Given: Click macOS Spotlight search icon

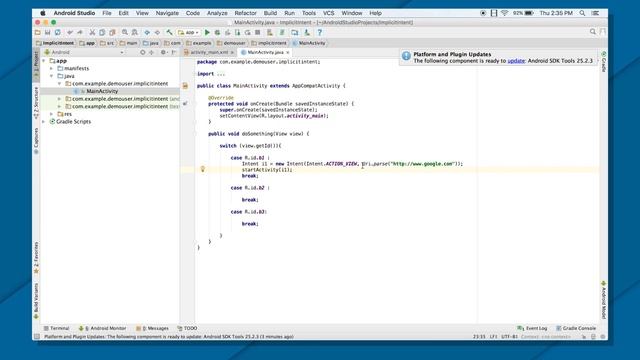Looking at the screenshot, I should point(582,13).
